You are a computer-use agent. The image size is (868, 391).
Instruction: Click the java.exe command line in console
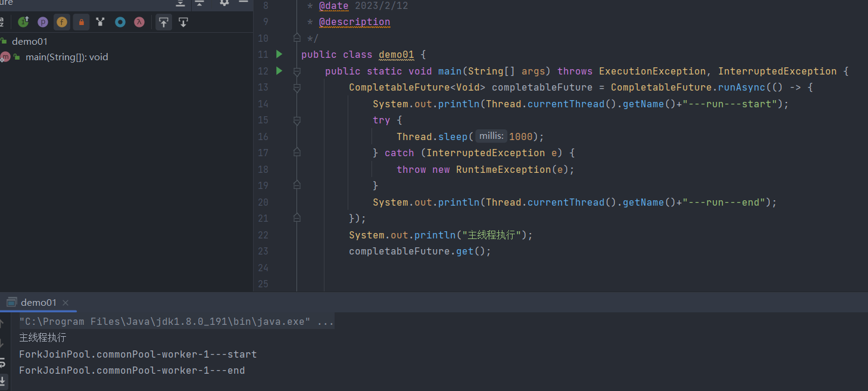(177, 322)
